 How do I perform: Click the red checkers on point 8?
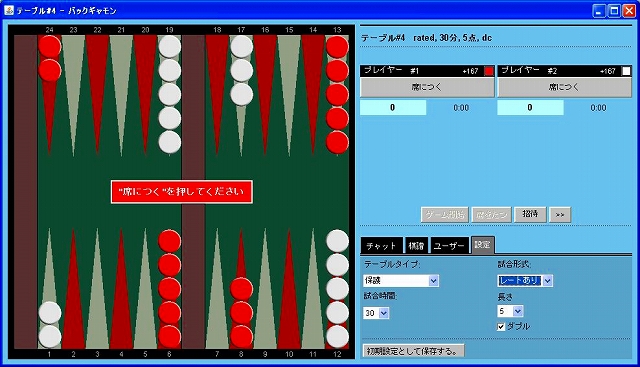pos(242,313)
